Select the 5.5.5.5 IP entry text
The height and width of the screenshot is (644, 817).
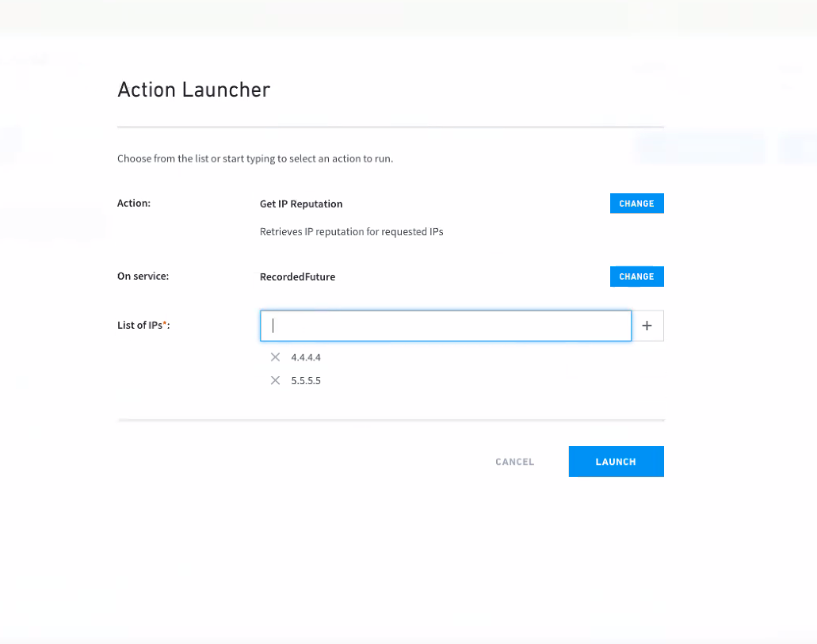click(306, 380)
